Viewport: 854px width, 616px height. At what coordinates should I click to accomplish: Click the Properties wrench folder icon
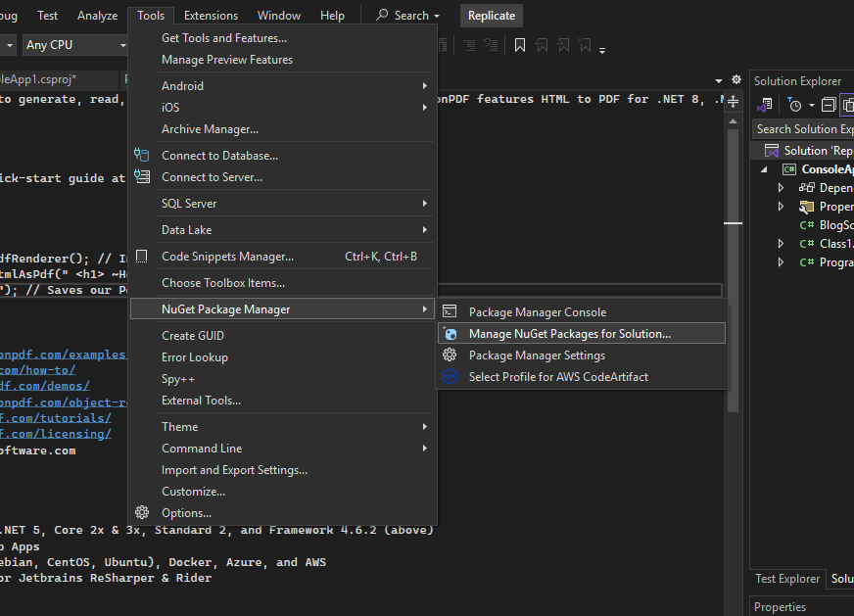tap(807, 207)
